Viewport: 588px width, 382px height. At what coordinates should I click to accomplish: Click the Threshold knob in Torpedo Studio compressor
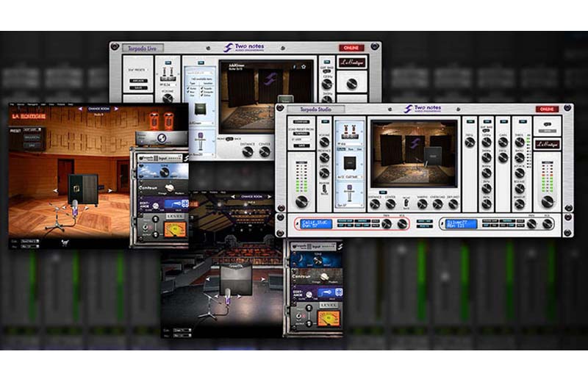click(520, 142)
